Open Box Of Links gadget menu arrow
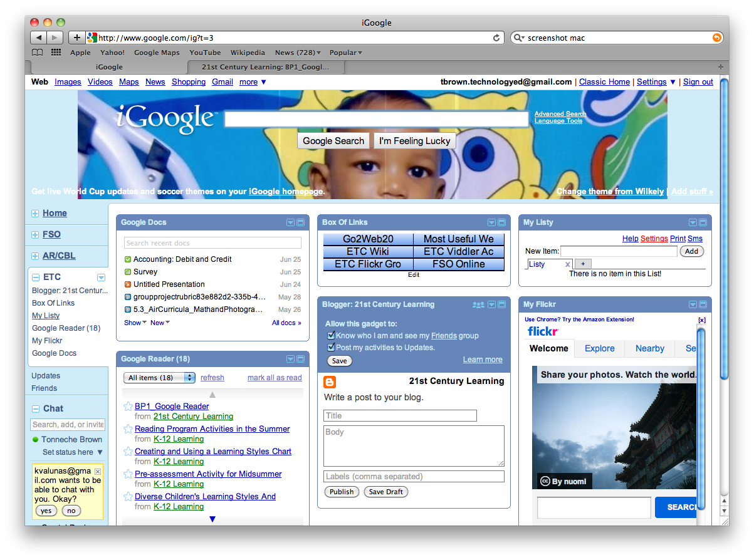 tap(491, 222)
